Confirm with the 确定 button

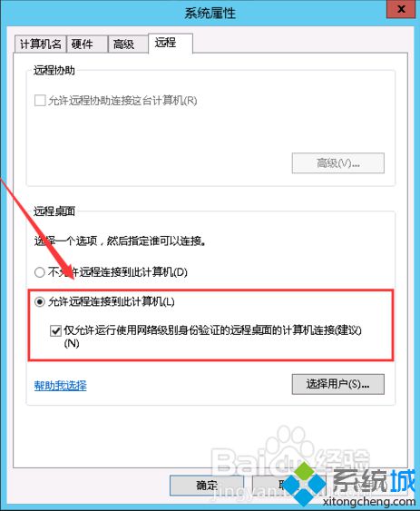pos(207,486)
